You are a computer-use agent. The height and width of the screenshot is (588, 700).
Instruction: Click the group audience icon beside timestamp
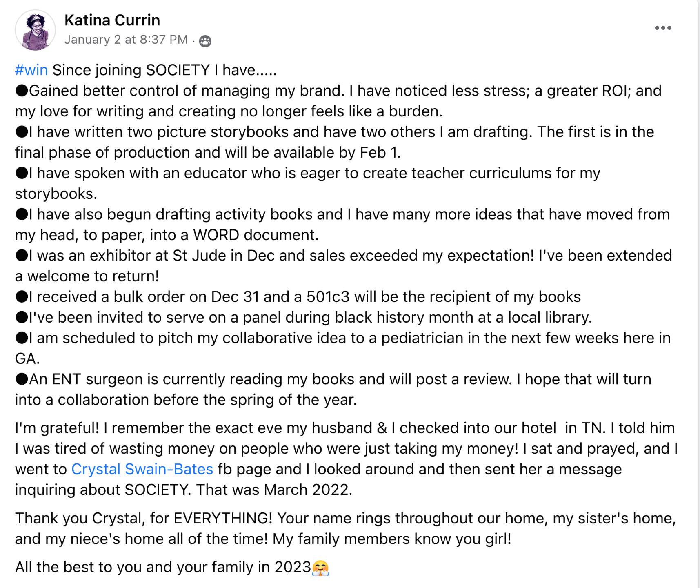(x=205, y=41)
